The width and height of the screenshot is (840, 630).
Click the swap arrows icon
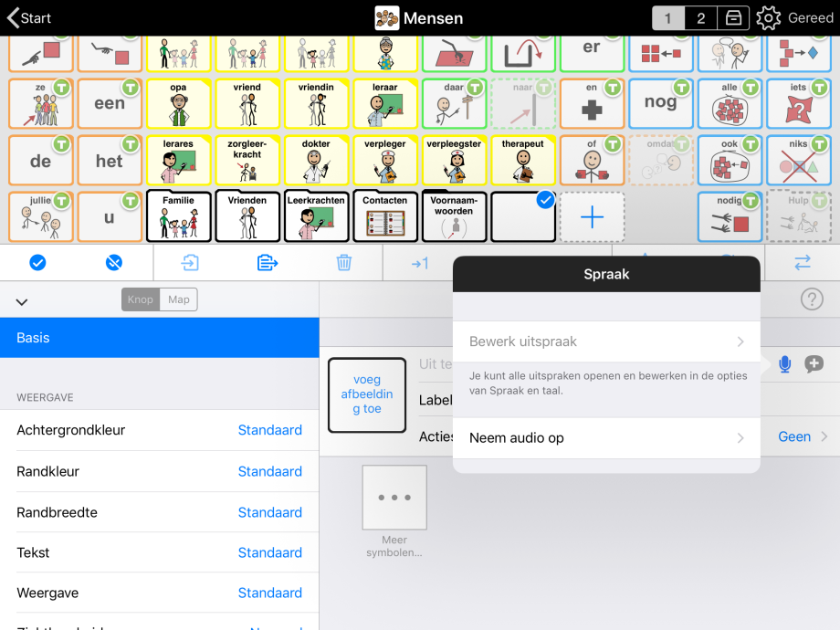802,263
